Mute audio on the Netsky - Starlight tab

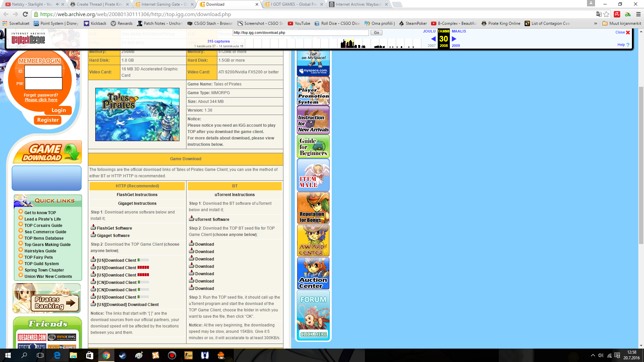point(57,4)
